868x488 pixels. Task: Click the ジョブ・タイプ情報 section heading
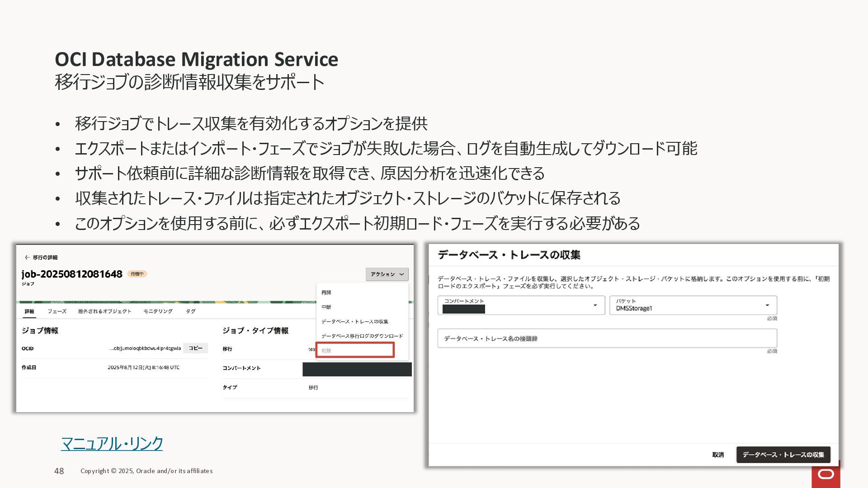[255, 331]
